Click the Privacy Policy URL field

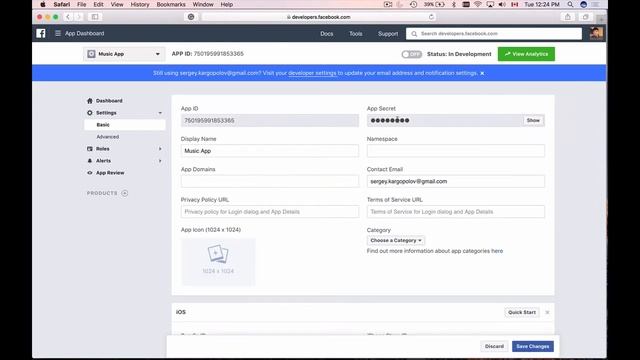pos(269,212)
